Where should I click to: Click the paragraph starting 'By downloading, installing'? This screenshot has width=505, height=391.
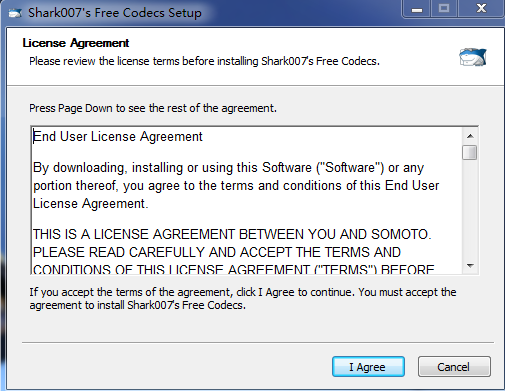[236, 185]
